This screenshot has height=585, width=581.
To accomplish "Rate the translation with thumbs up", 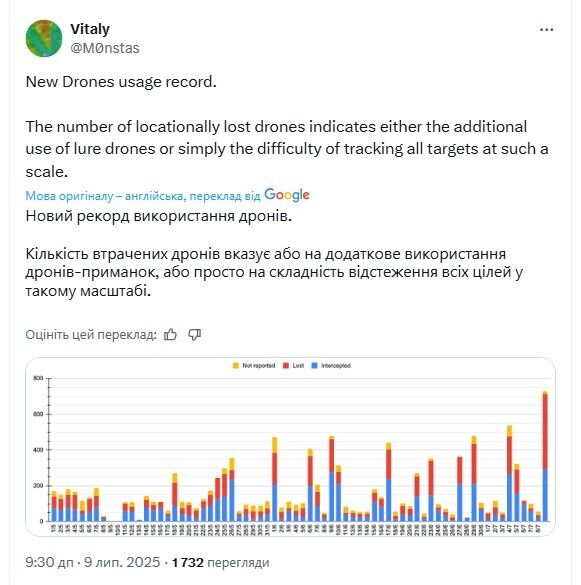I will click(170, 335).
